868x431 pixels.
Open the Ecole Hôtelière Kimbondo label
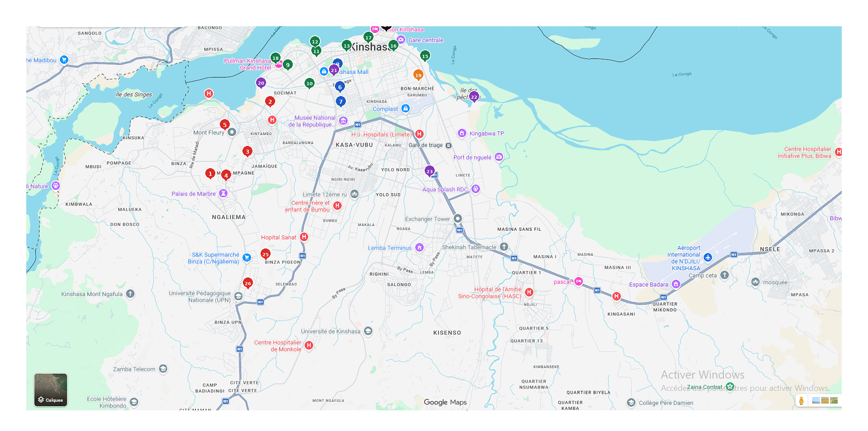pos(107,402)
